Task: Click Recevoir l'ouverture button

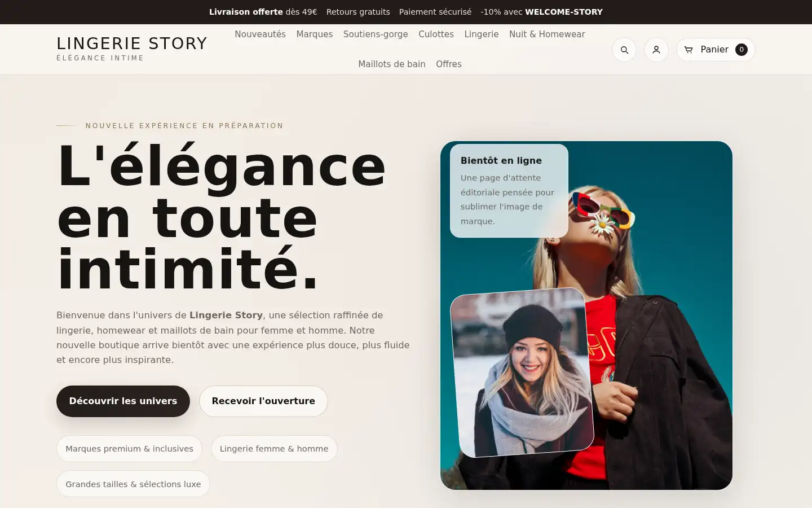Action: tap(263, 401)
